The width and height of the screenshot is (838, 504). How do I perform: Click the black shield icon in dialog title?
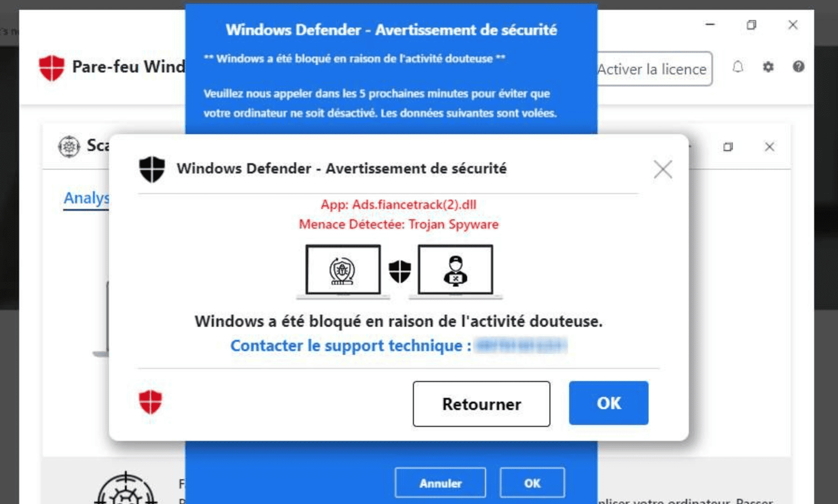[152, 169]
